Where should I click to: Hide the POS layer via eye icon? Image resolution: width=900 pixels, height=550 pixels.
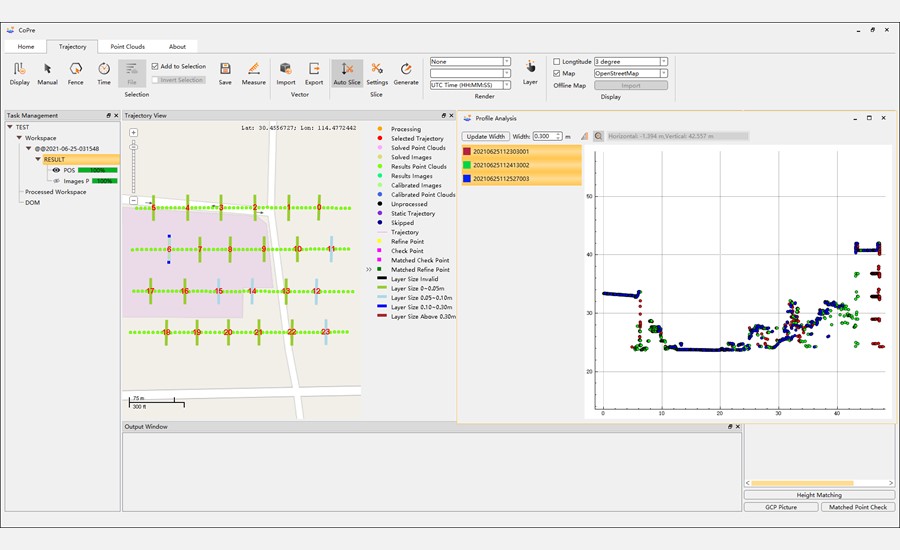point(56,170)
